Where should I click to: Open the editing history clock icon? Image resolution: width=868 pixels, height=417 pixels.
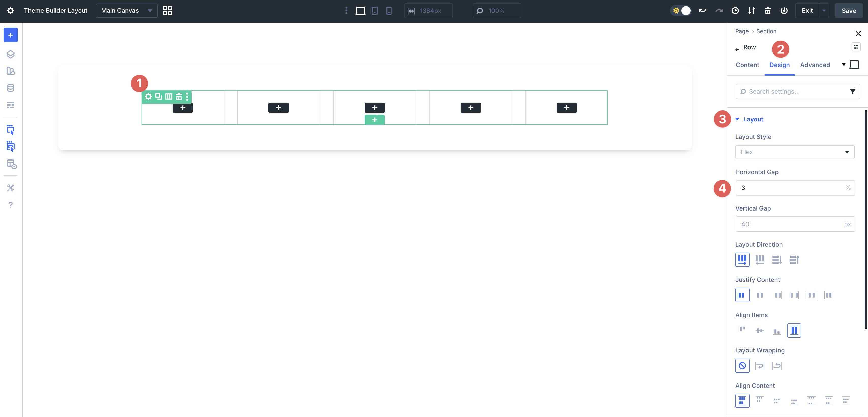point(735,10)
